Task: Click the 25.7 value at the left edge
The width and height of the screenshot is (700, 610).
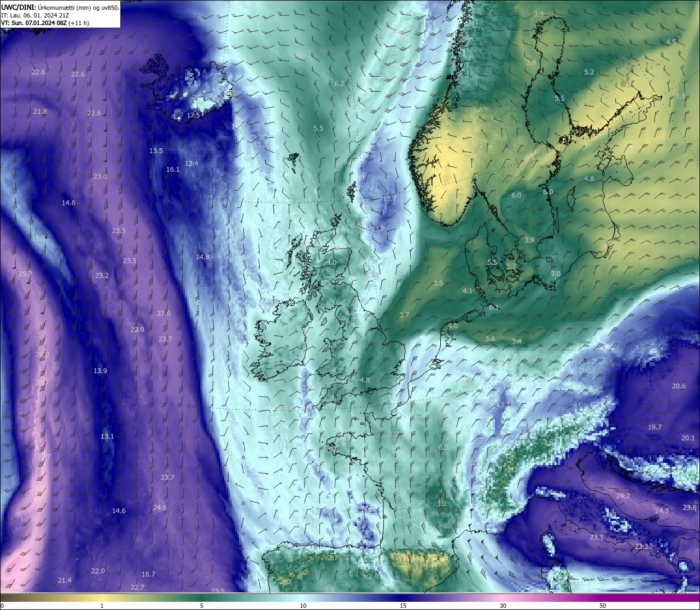Action: pos(25,274)
